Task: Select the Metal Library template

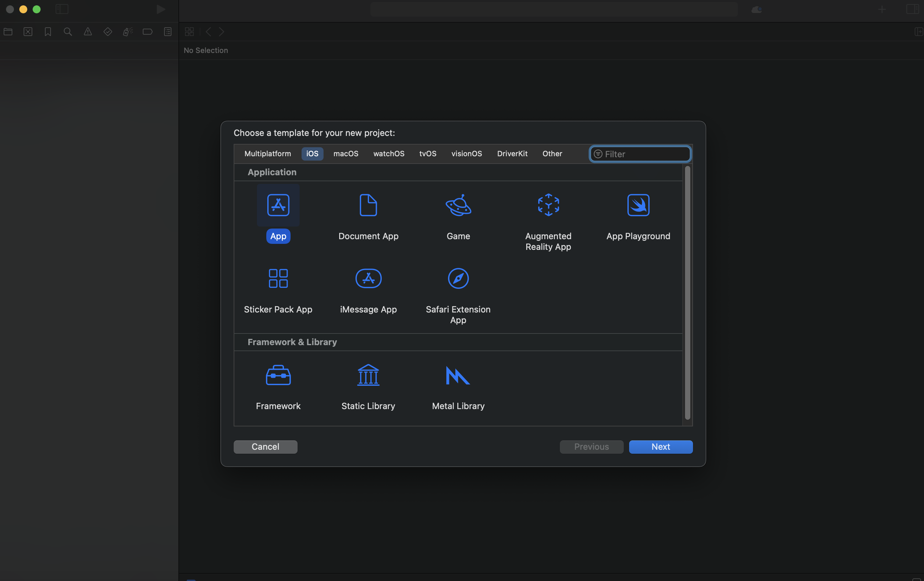Action: 458,375
